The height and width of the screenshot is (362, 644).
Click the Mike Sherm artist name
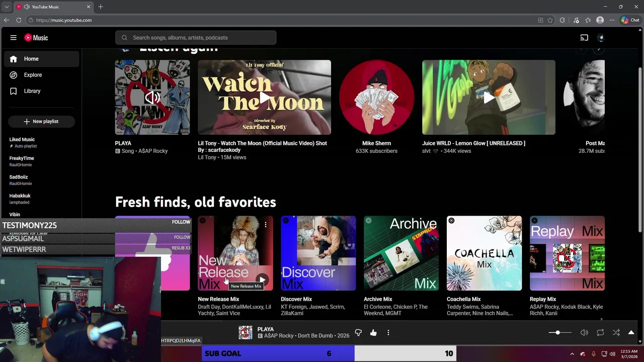tap(376, 143)
